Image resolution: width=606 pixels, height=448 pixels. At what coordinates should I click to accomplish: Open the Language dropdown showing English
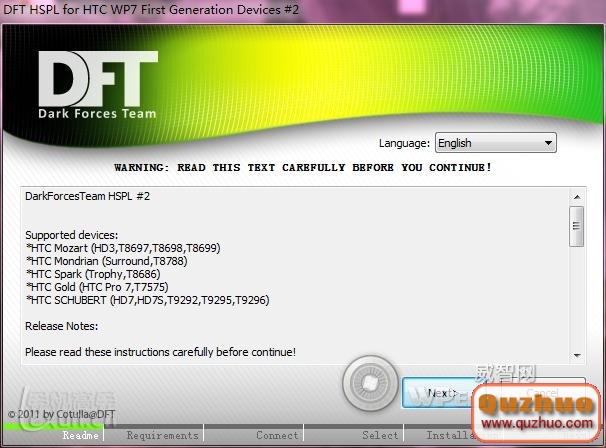tap(495, 143)
